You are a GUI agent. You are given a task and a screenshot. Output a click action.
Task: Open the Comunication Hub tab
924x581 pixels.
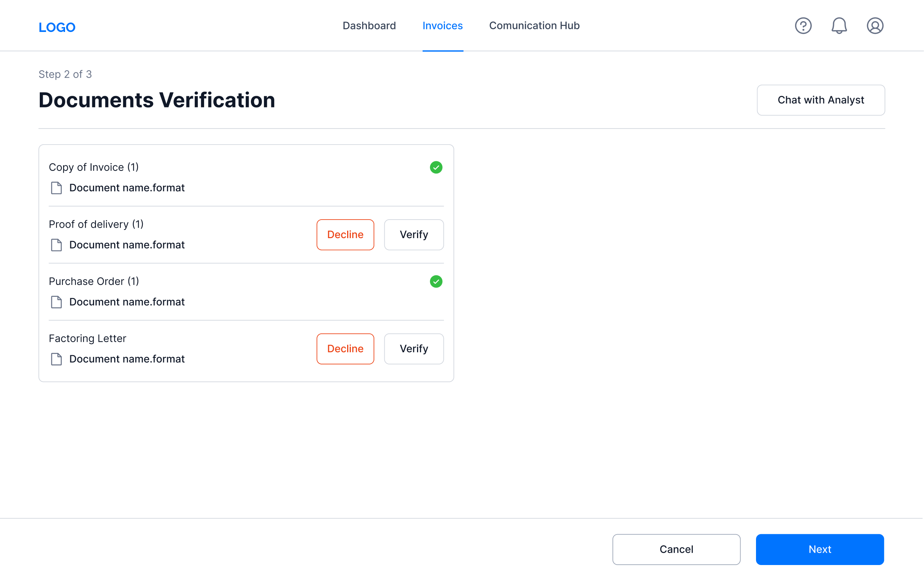[534, 26]
